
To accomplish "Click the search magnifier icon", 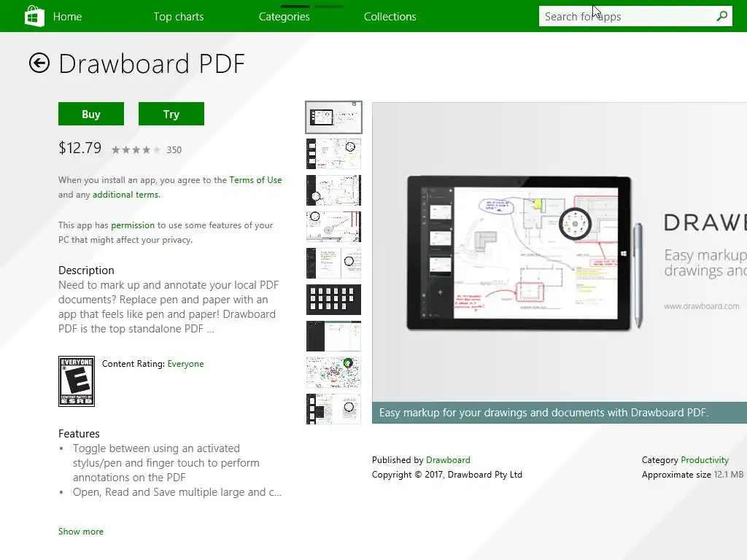I will coord(721,16).
